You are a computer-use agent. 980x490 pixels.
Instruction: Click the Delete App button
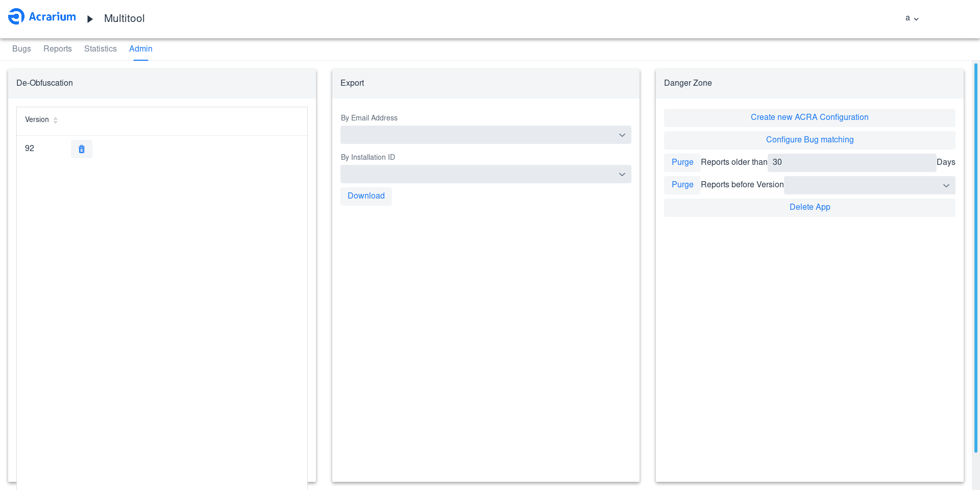pos(810,207)
